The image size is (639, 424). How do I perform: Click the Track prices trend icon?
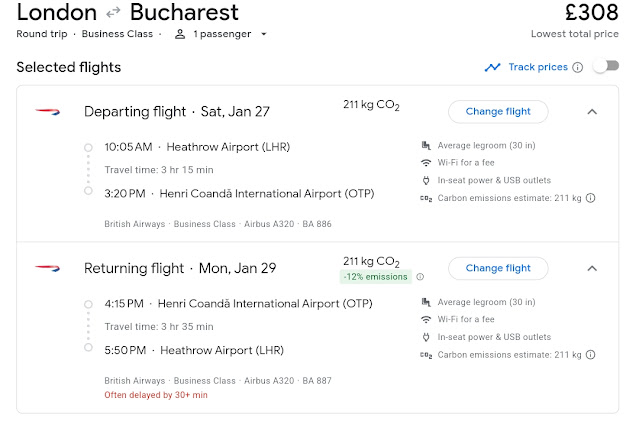click(x=492, y=67)
